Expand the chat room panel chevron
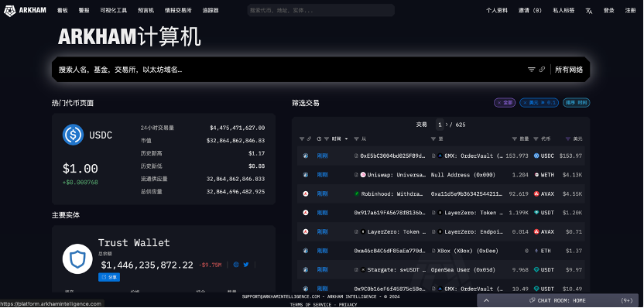Screen dimensions: 644x308 (x=486, y=300)
